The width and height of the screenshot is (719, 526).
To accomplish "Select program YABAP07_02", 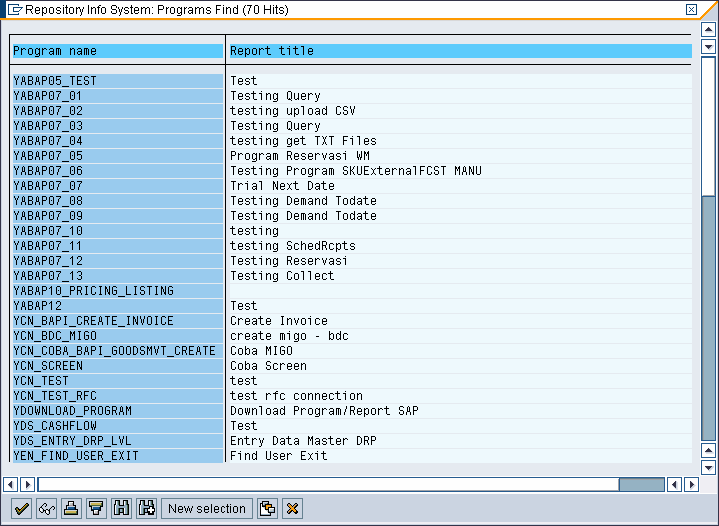I will pos(118,111).
